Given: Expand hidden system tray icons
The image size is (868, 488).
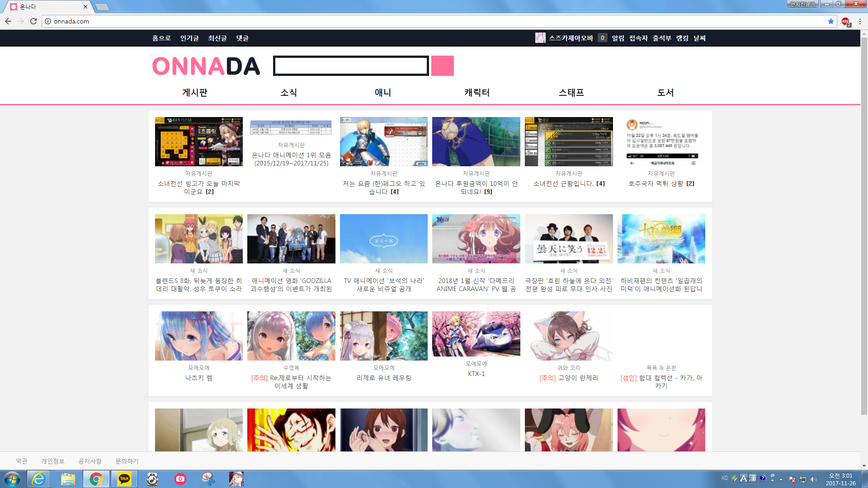Looking at the screenshot, I should tap(781, 479).
